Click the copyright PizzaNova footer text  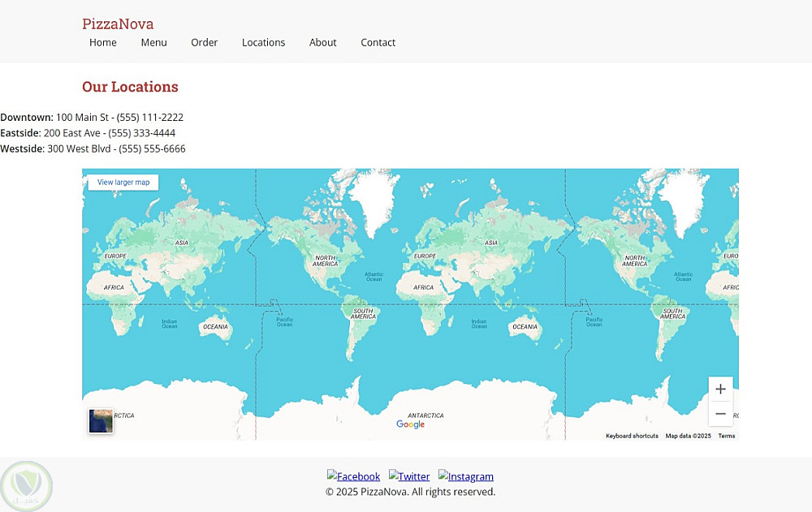pos(410,492)
